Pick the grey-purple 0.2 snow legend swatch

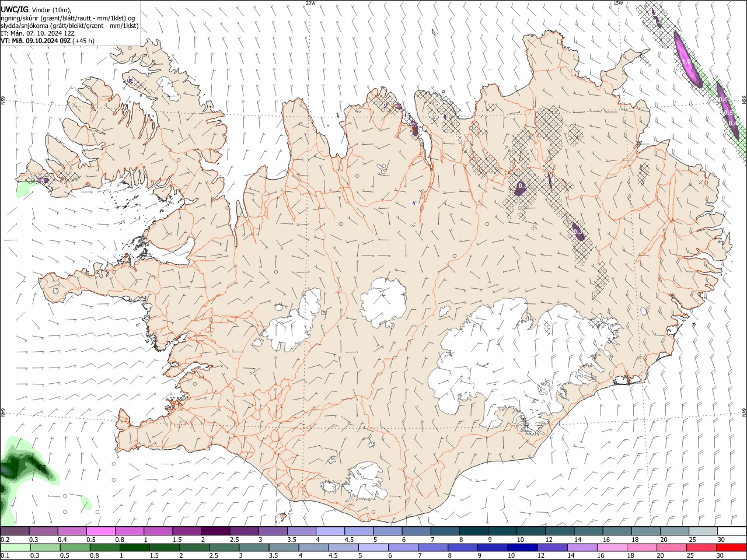point(15,531)
